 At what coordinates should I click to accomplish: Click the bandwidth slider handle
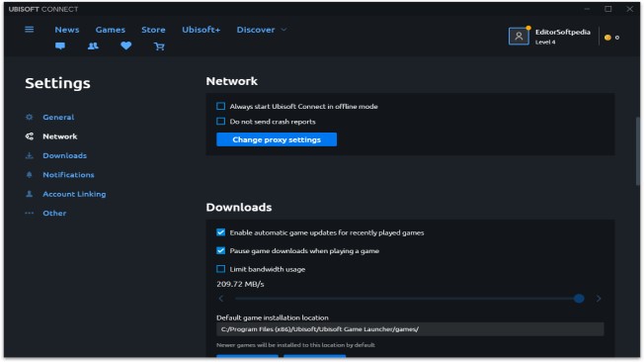[579, 299]
